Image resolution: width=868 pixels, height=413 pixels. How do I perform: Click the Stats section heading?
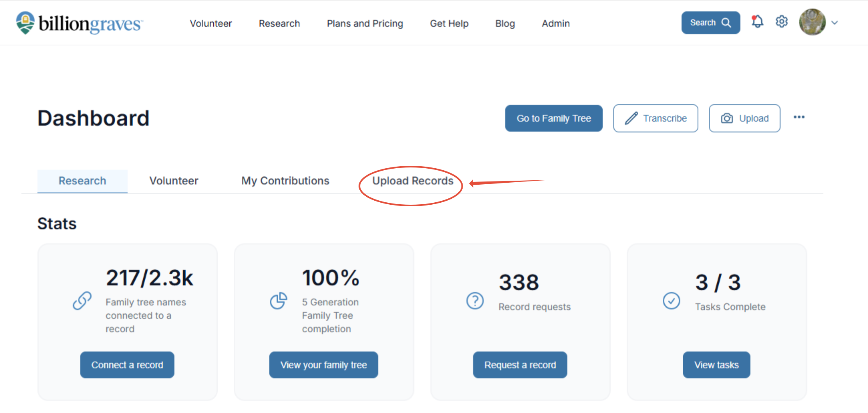pyautogui.click(x=57, y=224)
